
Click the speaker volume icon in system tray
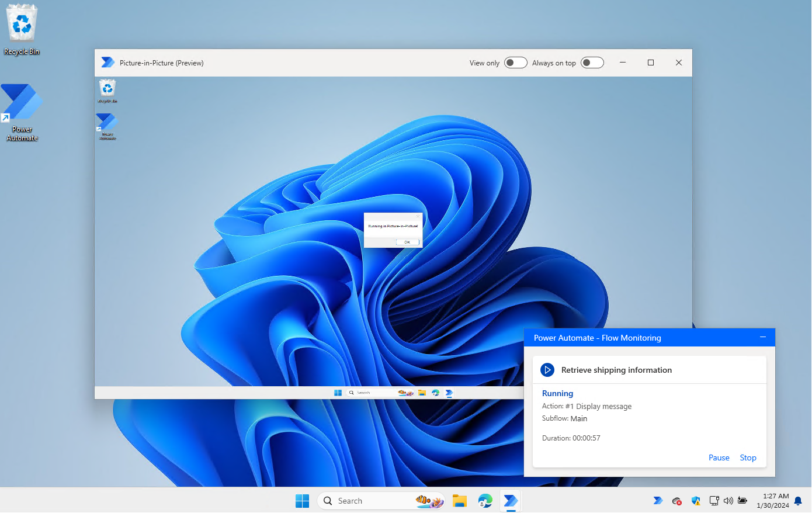(x=728, y=501)
